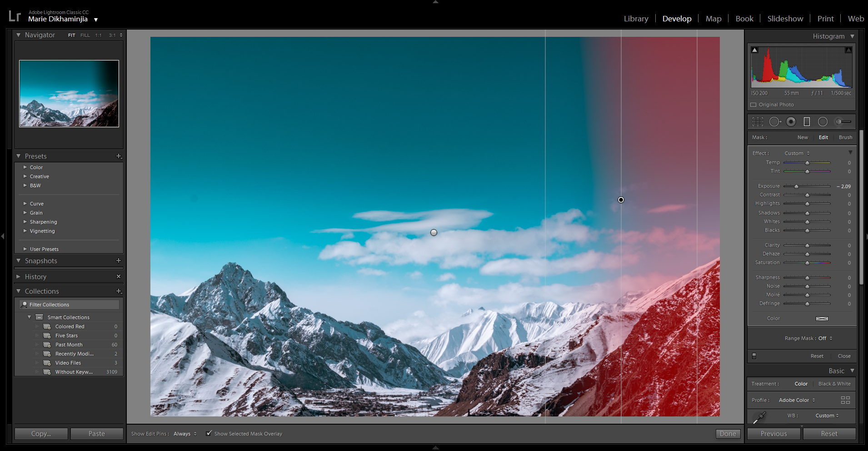Expand the History panel
Screen dimensions: 868x451
click(x=35, y=276)
